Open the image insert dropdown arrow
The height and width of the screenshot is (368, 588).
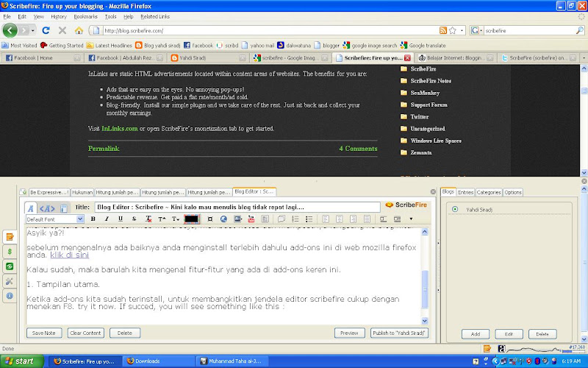(x=242, y=219)
